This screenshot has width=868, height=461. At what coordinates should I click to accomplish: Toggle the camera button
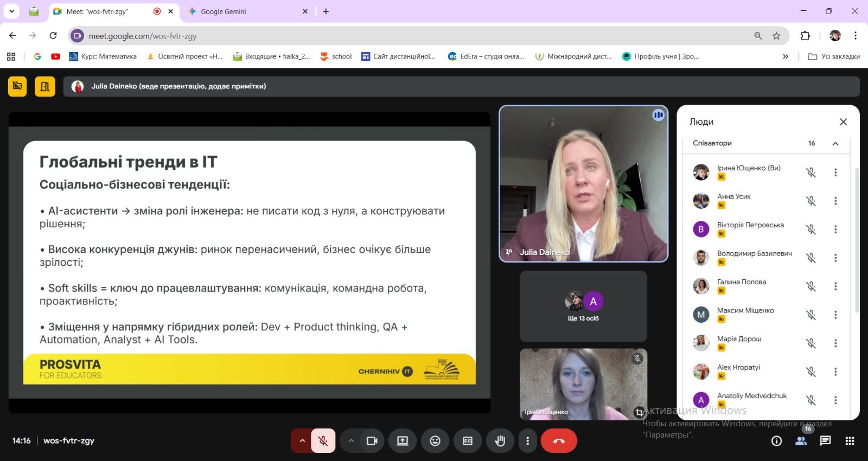coord(372,441)
